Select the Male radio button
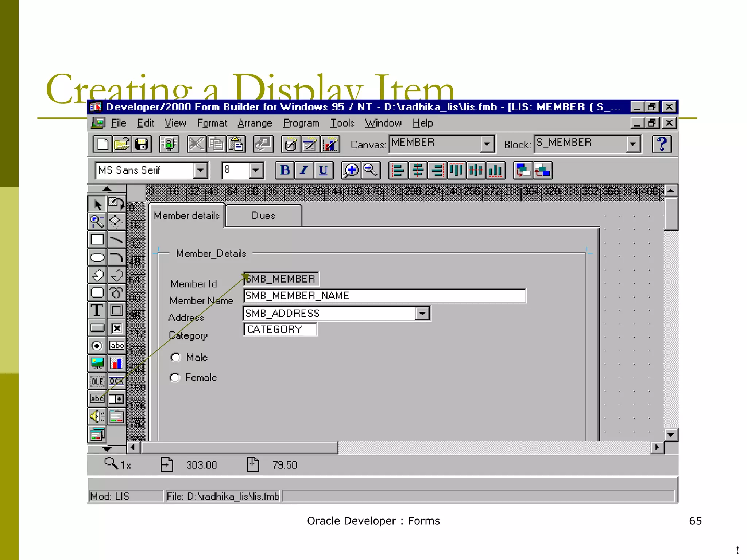 pos(176,357)
